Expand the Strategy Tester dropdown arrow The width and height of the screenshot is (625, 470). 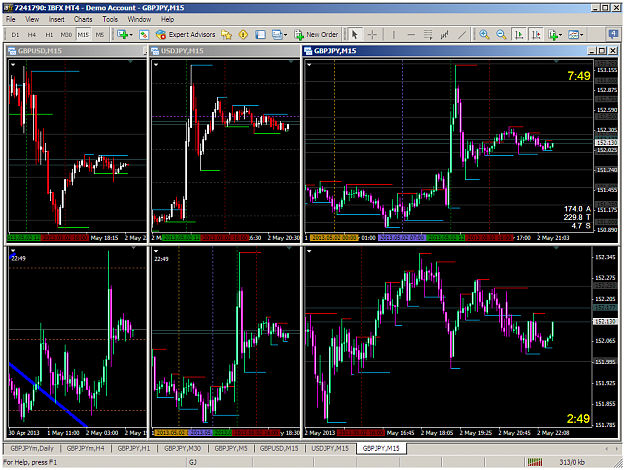285,35
